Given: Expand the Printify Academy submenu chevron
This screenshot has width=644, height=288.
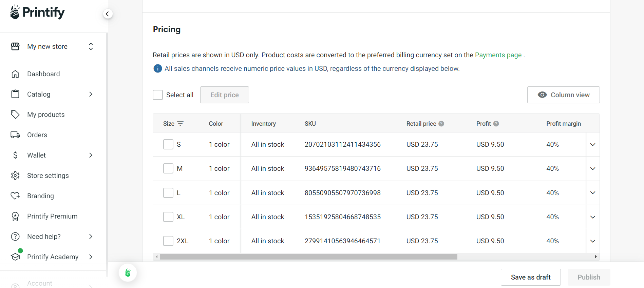Looking at the screenshot, I should pyautogui.click(x=91, y=257).
